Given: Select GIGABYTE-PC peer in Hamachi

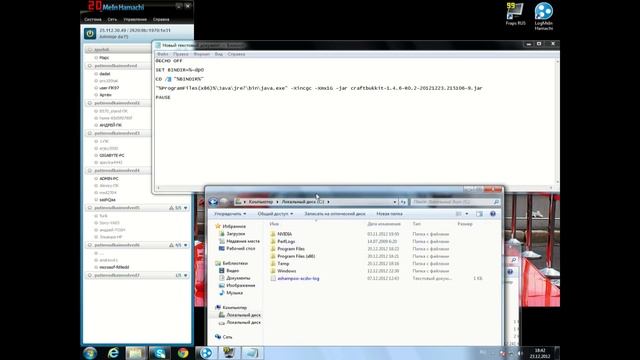Looking at the screenshot, I should [112, 156].
